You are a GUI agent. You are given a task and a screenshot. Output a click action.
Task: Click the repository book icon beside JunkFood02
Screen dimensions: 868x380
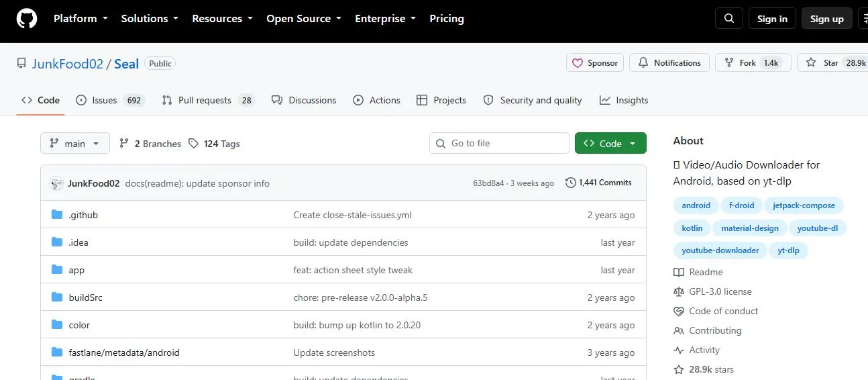pyautogui.click(x=21, y=64)
